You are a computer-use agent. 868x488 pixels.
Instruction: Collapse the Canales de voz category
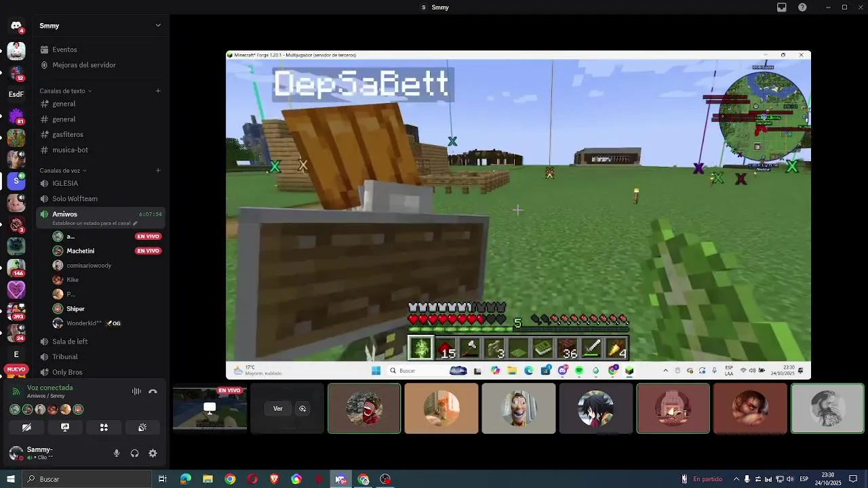[x=62, y=171]
